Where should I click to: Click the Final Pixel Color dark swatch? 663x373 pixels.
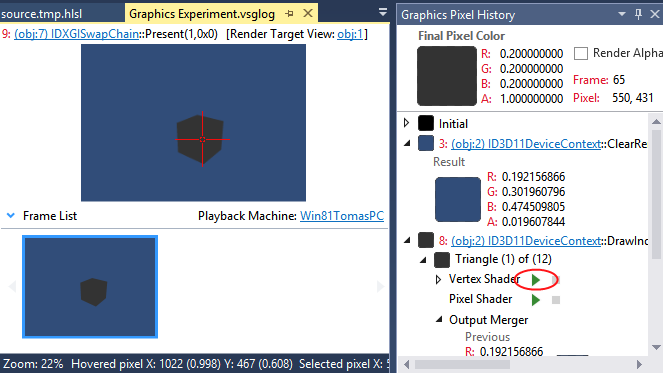447,76
